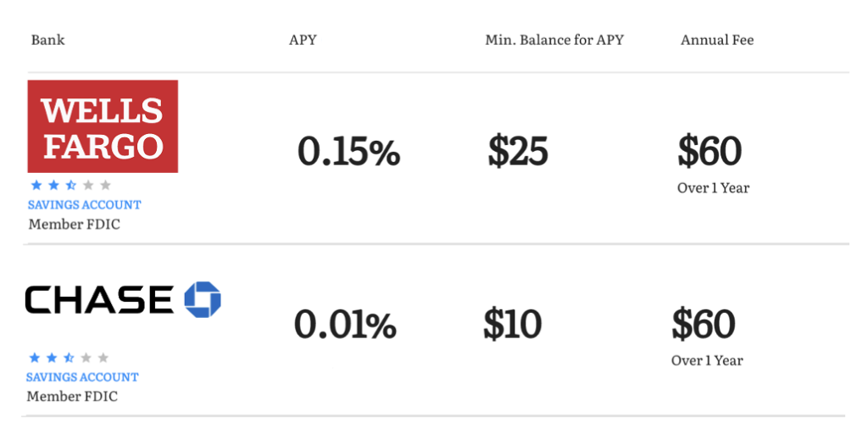Sort by the APY column header

[303, 40]
